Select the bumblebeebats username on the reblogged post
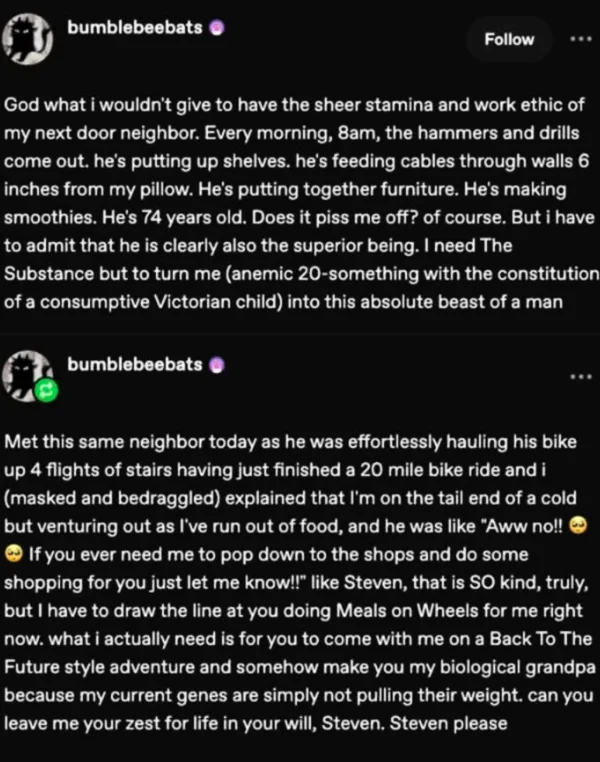The height and width of the screenshot is (762, 600). click(x=135, y=365)
